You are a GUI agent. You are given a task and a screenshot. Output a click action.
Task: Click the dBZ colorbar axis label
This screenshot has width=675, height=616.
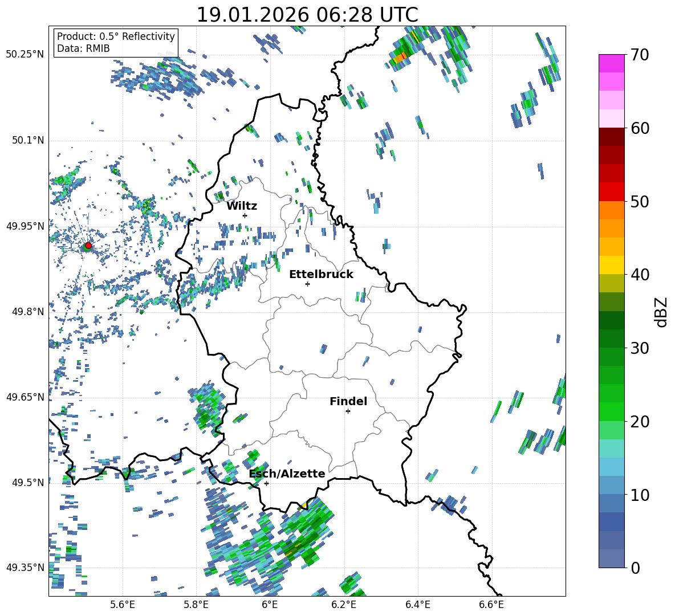point(661,312)
